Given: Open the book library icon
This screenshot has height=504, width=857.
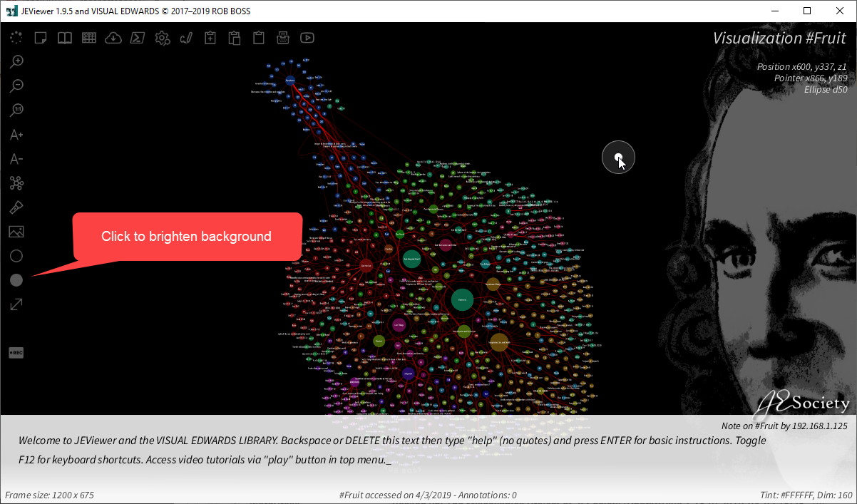Looking at the screenshot, I should point(65,38).
